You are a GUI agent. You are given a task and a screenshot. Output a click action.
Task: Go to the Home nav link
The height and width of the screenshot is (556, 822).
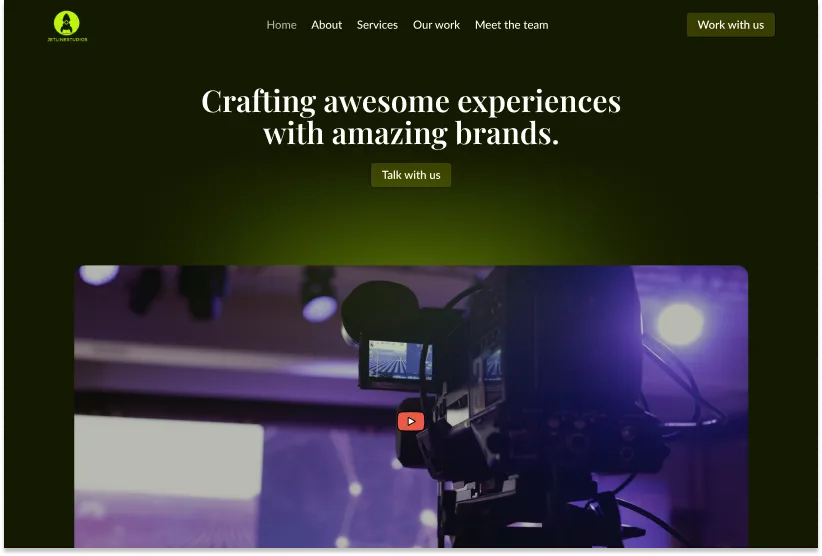point(282,25)
